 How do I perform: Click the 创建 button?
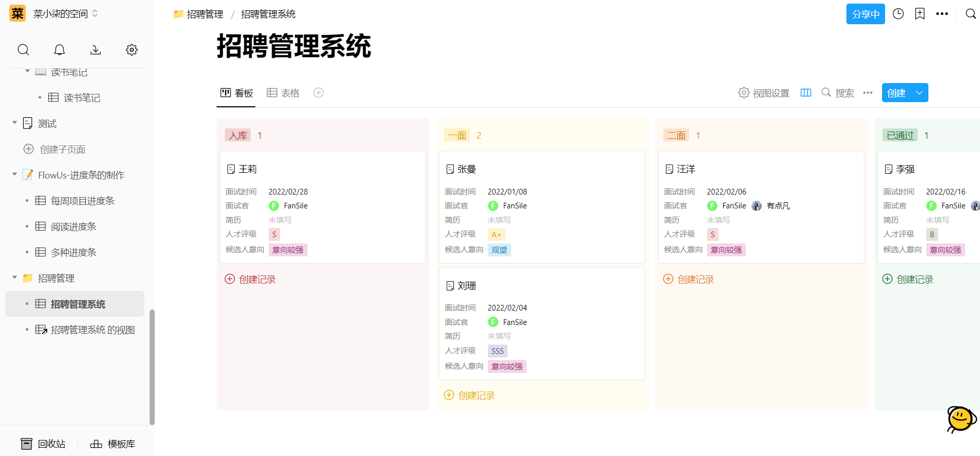(896, 93)
